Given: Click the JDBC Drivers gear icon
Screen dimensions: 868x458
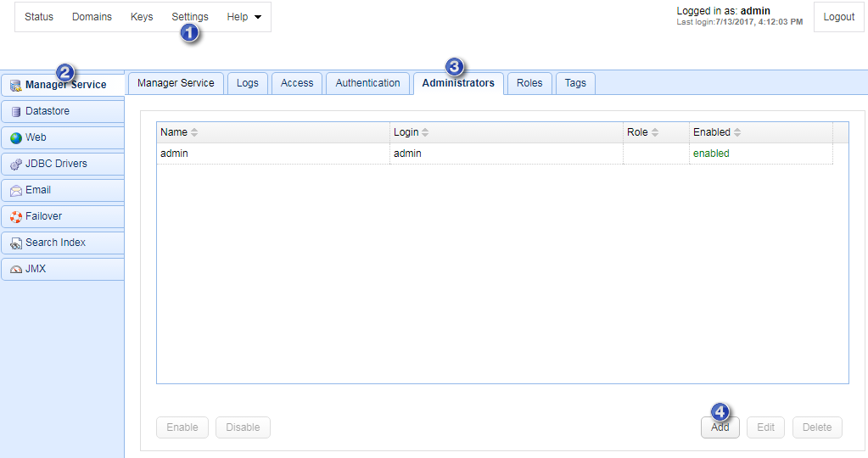Looking at the screenshot, I should (16, 164).
